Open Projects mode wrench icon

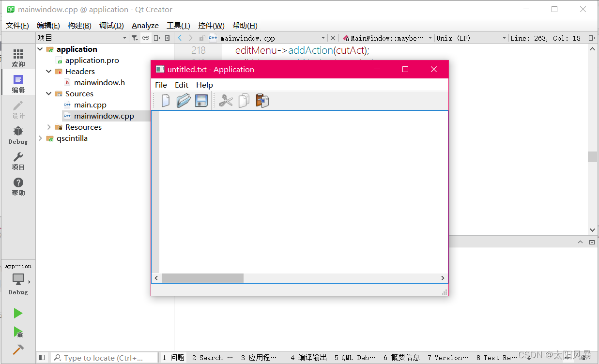click(18, 161)
